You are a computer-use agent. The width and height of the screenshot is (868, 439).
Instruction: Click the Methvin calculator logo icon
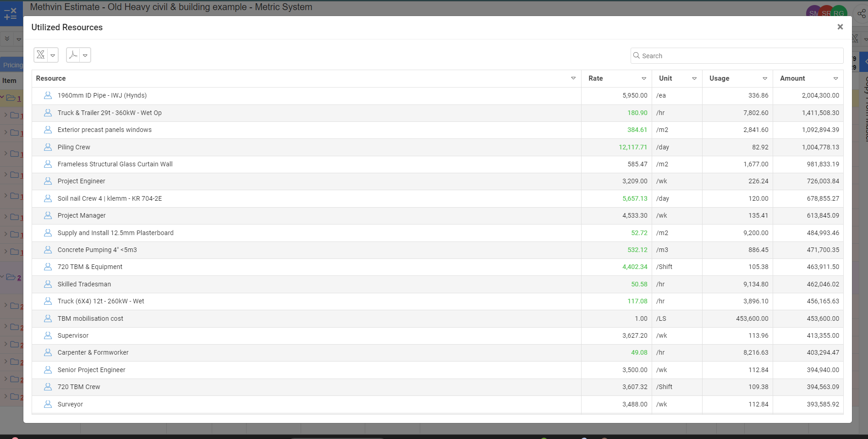[x=11, y=13]
